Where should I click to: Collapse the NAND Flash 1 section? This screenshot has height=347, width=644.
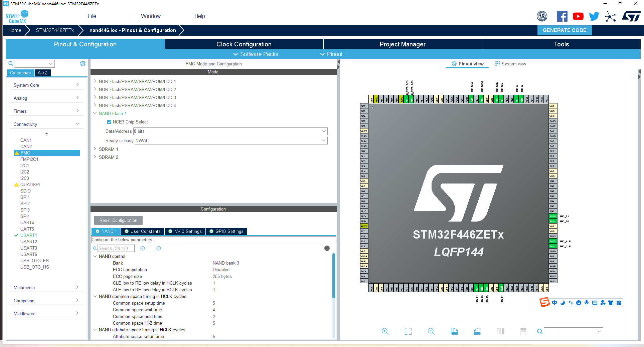point(95,113)
